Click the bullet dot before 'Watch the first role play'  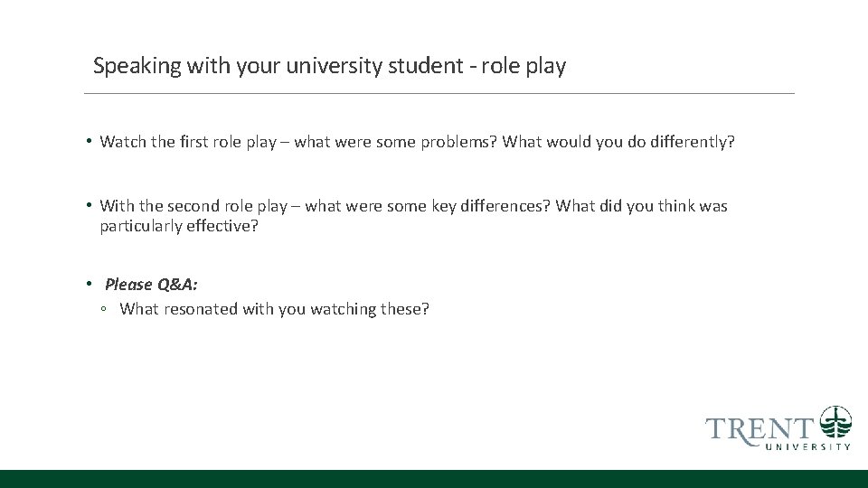(x=89, y=141)
